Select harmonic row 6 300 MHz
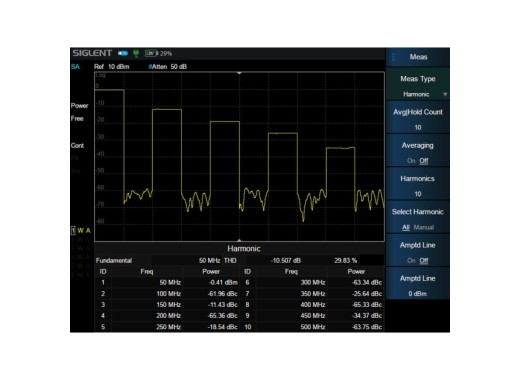This screenshot has height=380, width=520. pyautogui.click(x=313, y=283)
